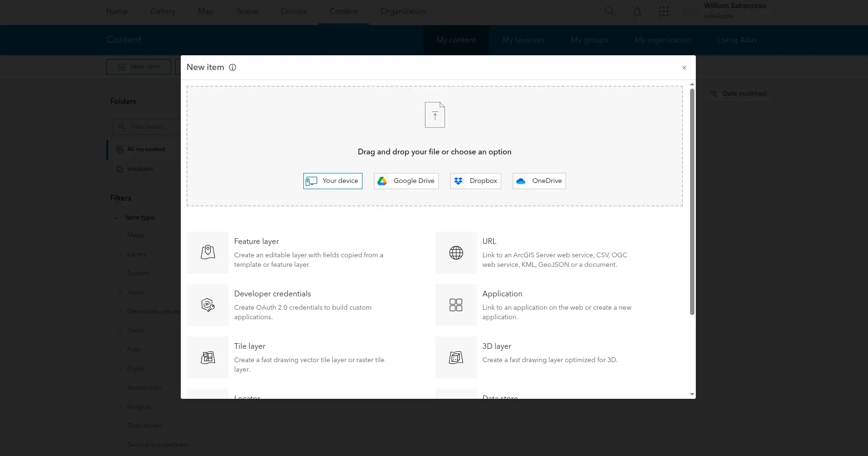Open the app launcher grid icon
Viewport: 868px width, 456px height.
664,11
